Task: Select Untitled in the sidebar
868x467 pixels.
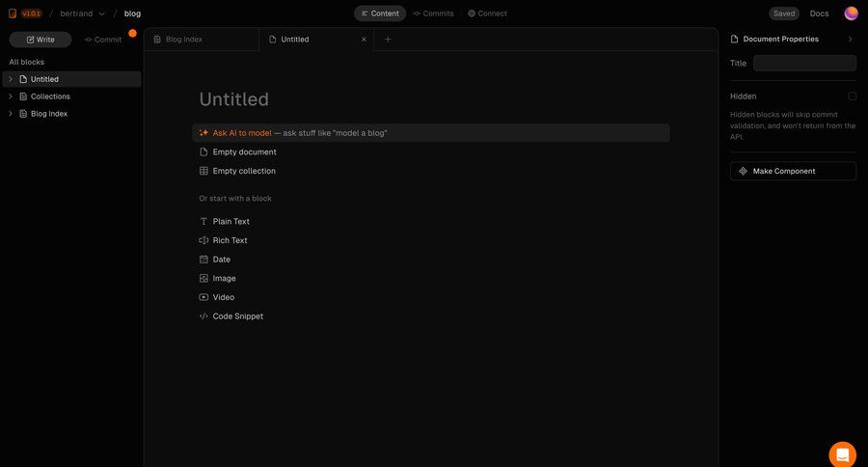Action: point(72,79)
